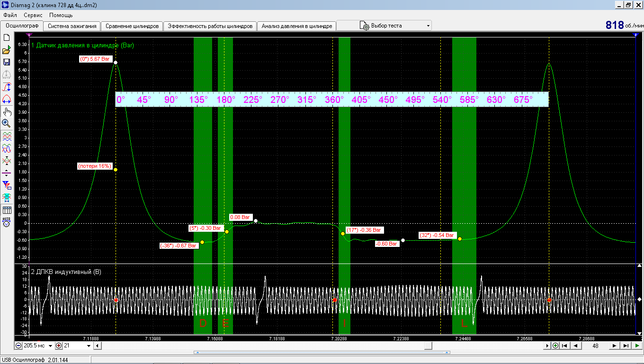Screen dimensions: 644x364
Task: Zoom out time scale with minus button
Action: (x=18, y=346)
